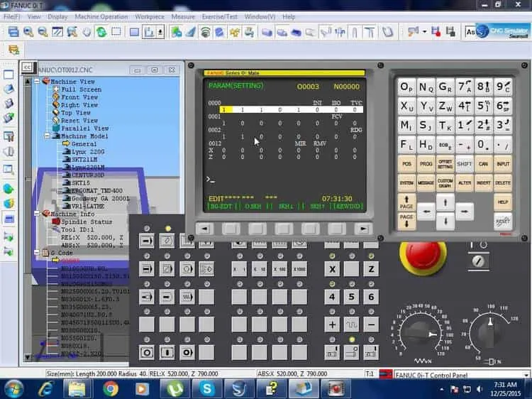The image size is (532, 399).
Task: Open the View menu
Action: tap(33, 16)
